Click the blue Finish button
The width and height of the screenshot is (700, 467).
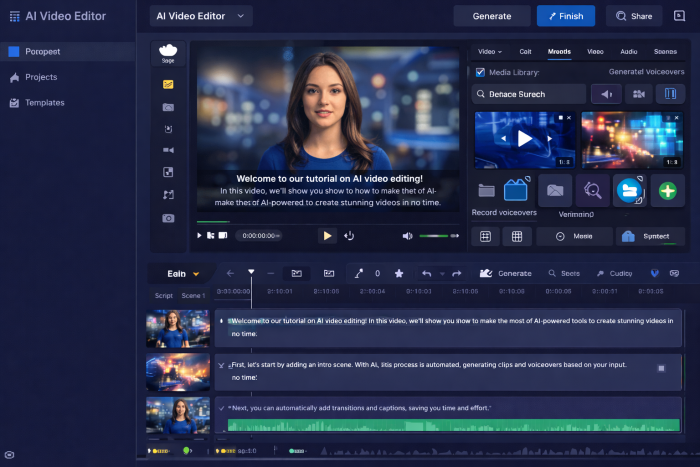tap(565, 16)
